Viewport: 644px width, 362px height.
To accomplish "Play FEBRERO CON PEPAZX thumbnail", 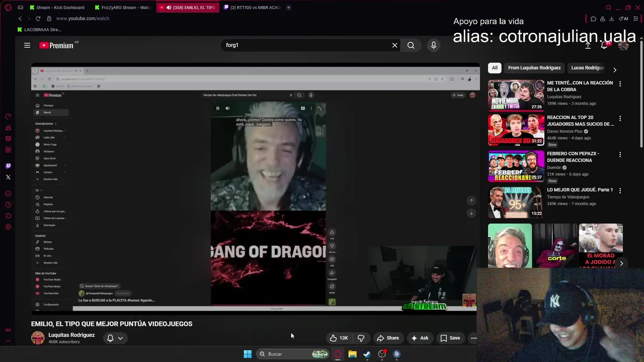I will [x=516, y=166].
